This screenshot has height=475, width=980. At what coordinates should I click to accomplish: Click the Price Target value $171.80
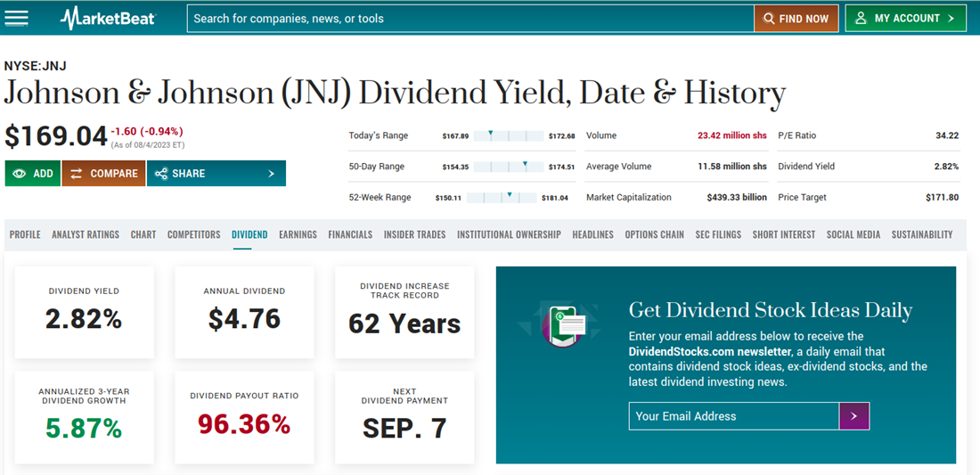point(942,198)
